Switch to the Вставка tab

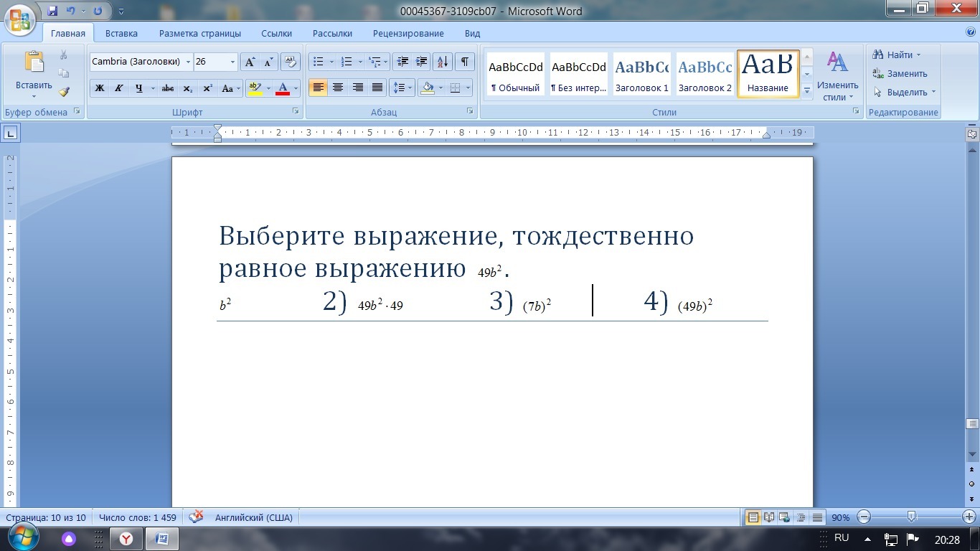click(x=121, y=33)
